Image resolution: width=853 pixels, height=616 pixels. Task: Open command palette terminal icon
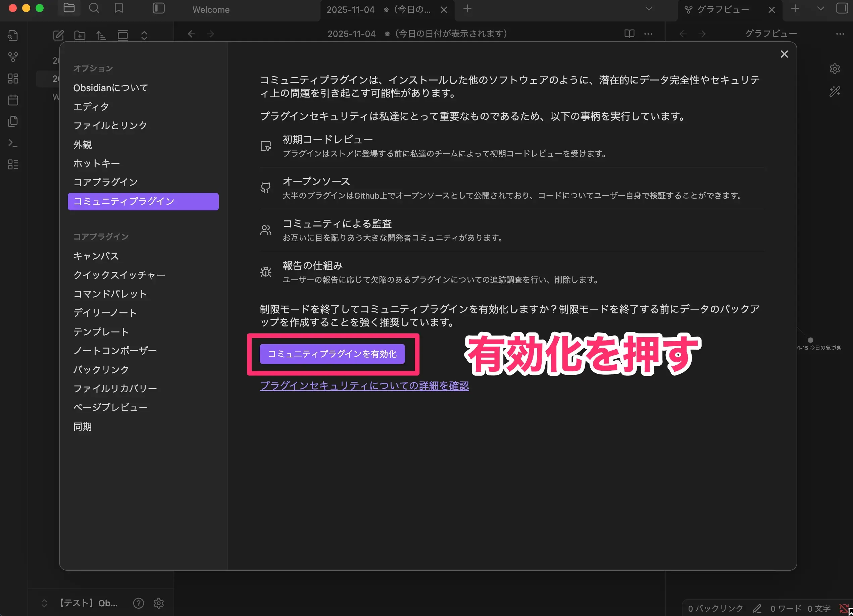pyautogui.click(x=13, y=143)
